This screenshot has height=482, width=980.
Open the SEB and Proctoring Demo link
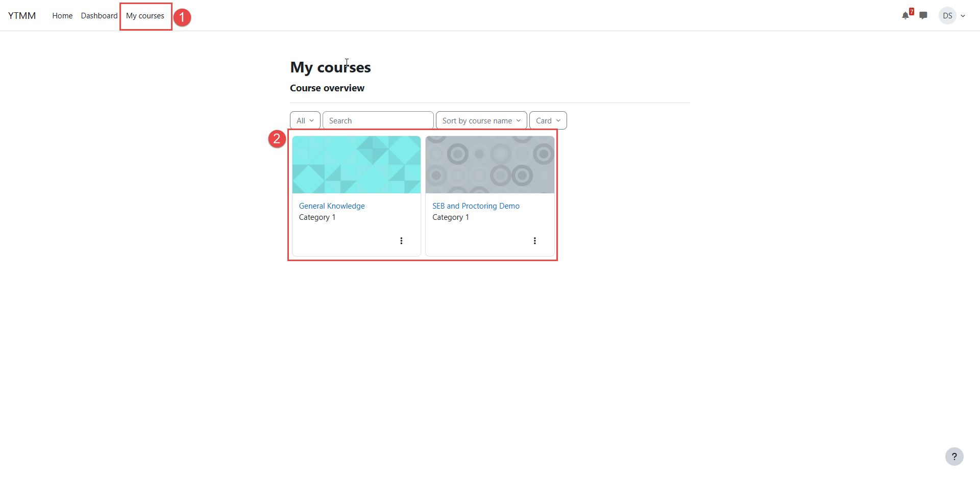click(x=476, y=206)
